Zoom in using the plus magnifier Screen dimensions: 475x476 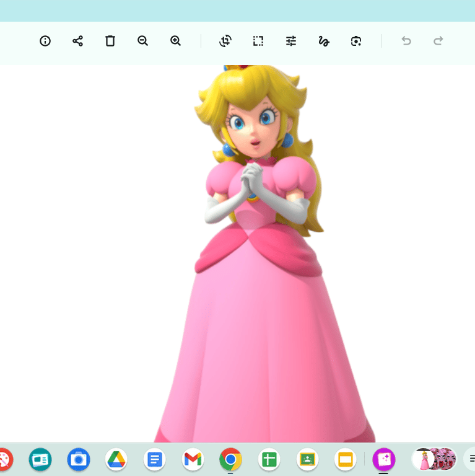[175, 41]
